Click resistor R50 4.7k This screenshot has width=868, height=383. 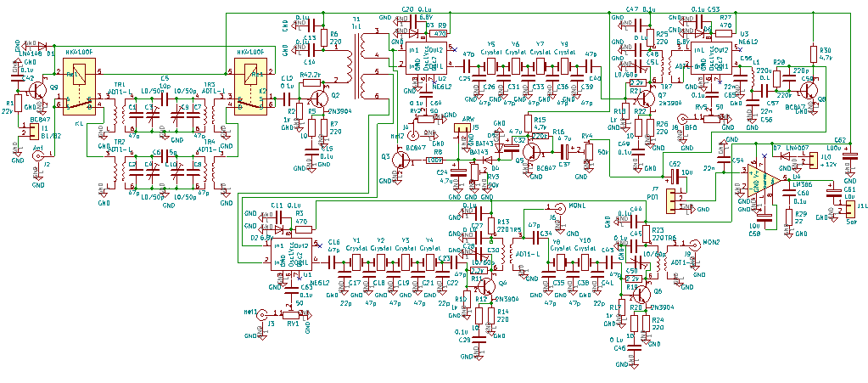click(x=813, y=54)
